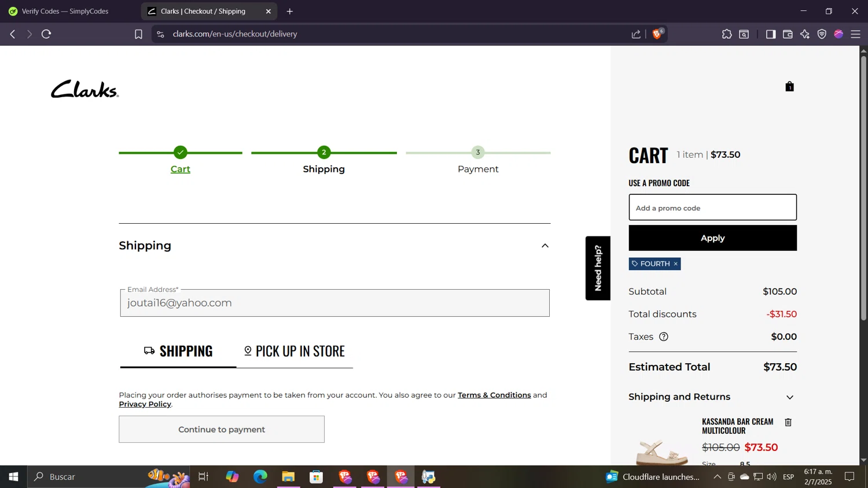Click the Payment step 3 indicator
The height and width of the screenshot is (488, 868).
pos(478,153)
